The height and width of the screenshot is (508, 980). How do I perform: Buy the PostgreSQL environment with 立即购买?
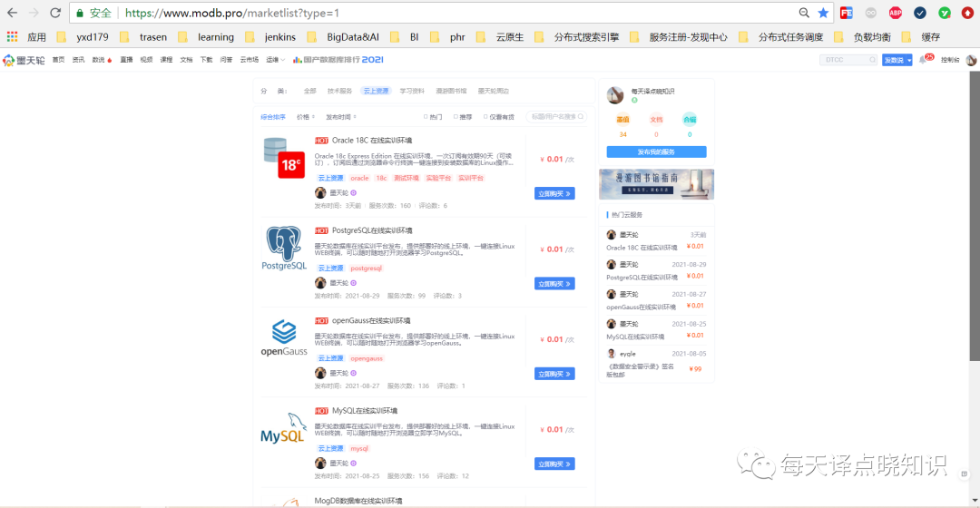click(554, 284)
